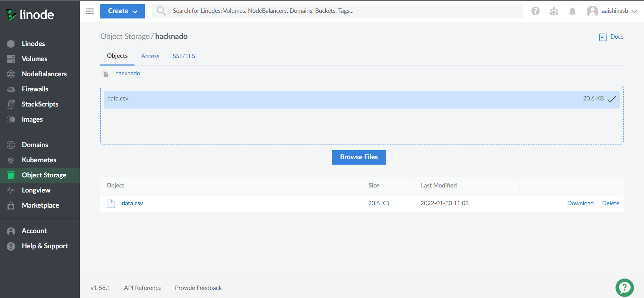644x298 pixels.
Task: Click the Size column header
Action: [x=374, y=185]
